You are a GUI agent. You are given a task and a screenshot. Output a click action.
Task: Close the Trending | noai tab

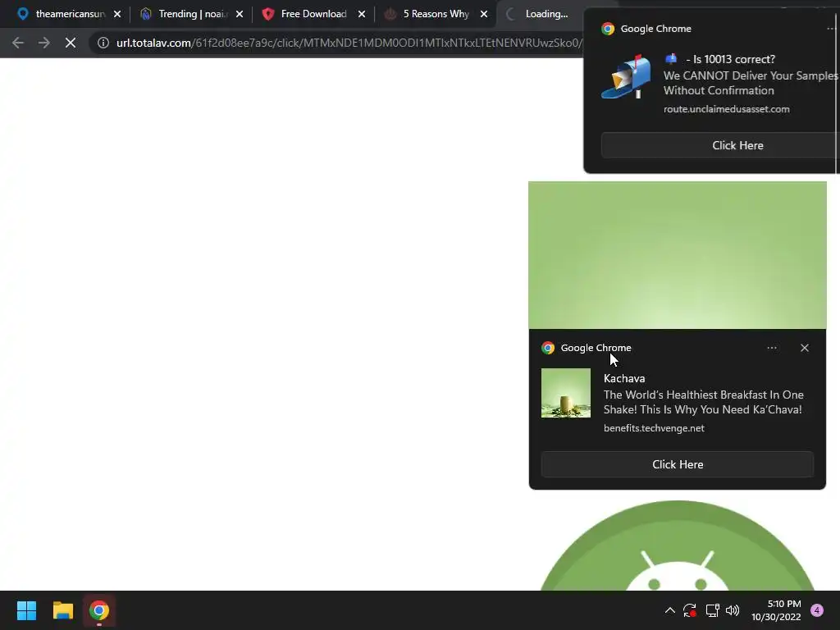240,14
